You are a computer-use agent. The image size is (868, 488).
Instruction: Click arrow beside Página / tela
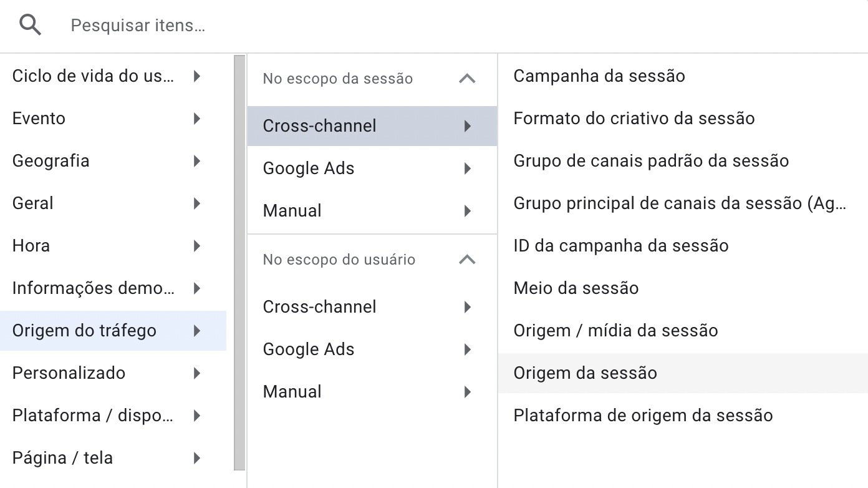coord(197,458)
